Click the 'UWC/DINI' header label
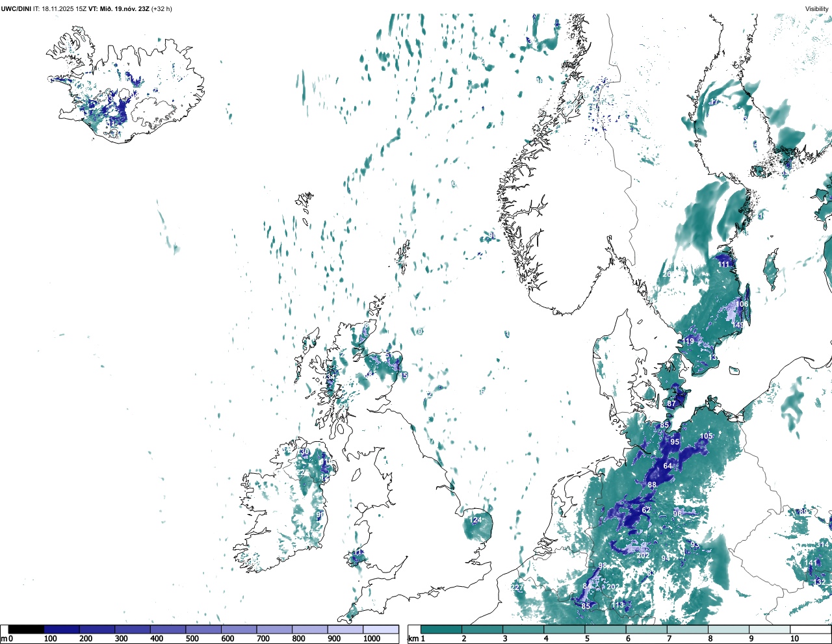The image size is (832, 644). 16,8
